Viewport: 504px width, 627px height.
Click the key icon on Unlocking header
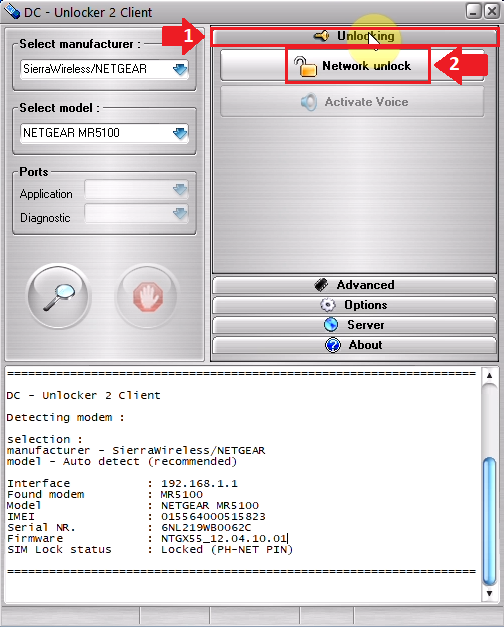(321, 36)
